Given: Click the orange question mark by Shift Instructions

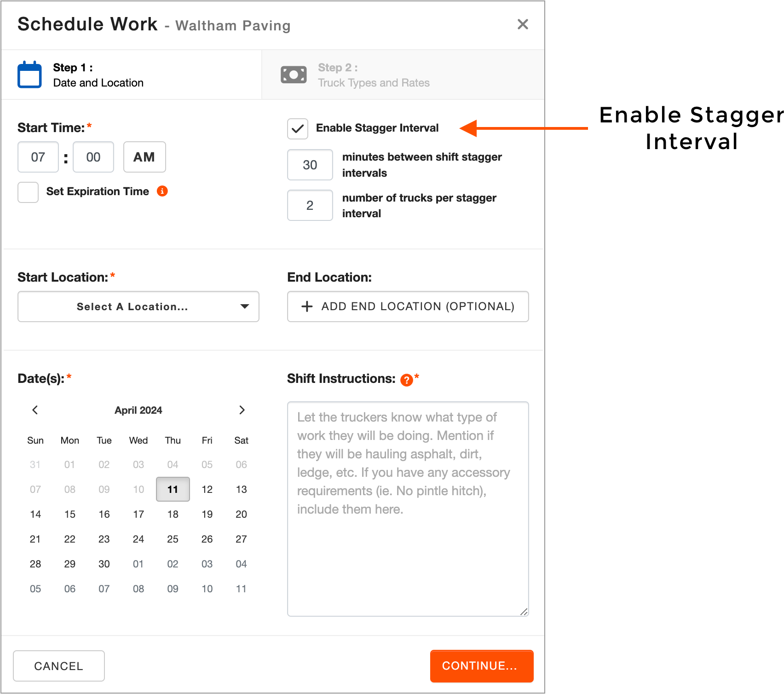Looking at the screenshot, I should [x=407, y=380].
